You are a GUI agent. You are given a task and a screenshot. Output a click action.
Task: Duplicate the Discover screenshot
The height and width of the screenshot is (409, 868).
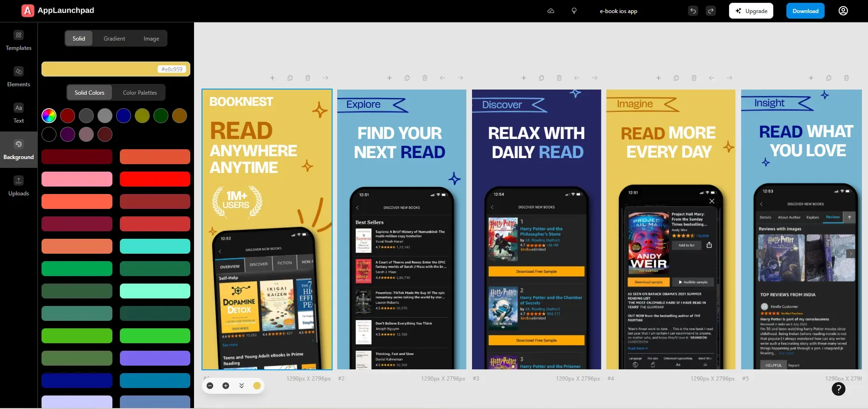point(542,78)
